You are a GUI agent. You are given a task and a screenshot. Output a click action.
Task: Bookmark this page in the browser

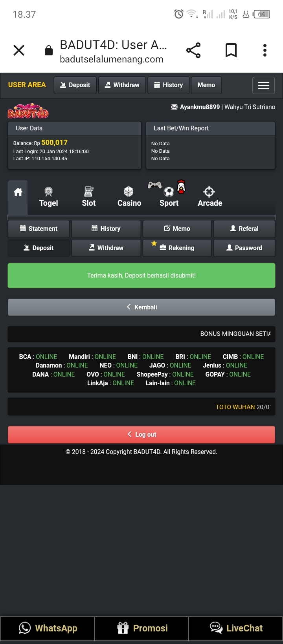click(231, 50)
